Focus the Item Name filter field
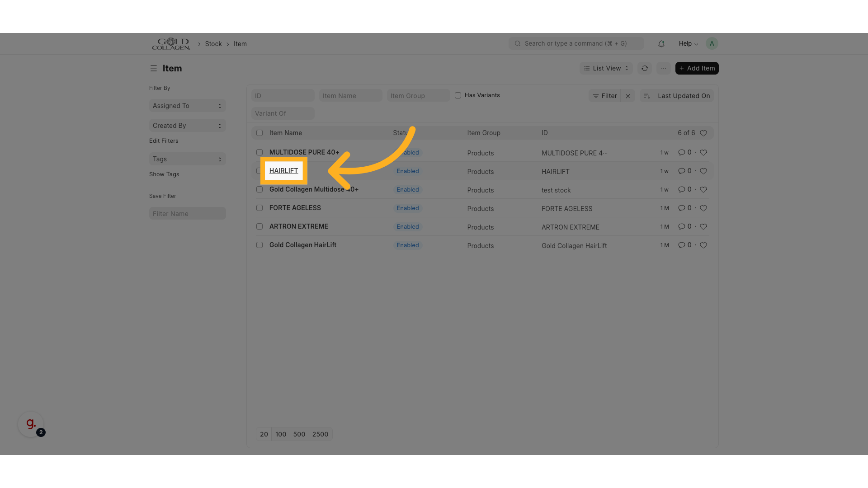The width and height of the screenshot is (868, 488). [x=351, y=96]
